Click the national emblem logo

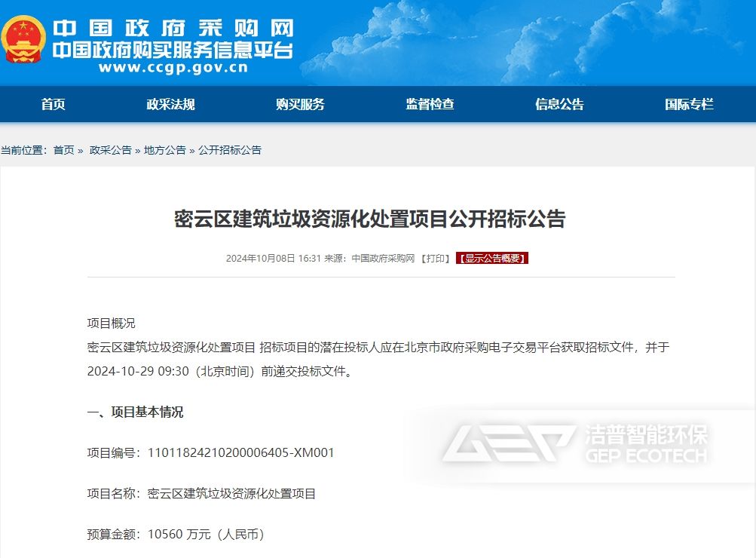(24, 39)
